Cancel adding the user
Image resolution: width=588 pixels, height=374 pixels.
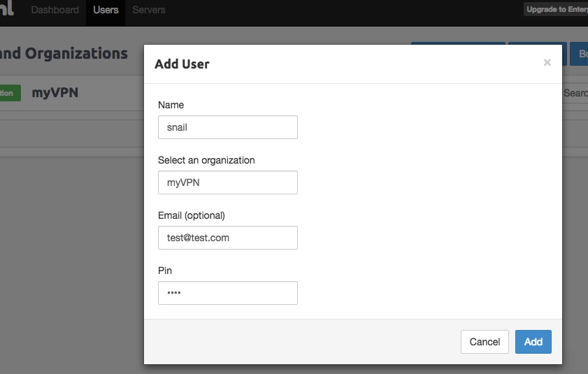[485, 342]
